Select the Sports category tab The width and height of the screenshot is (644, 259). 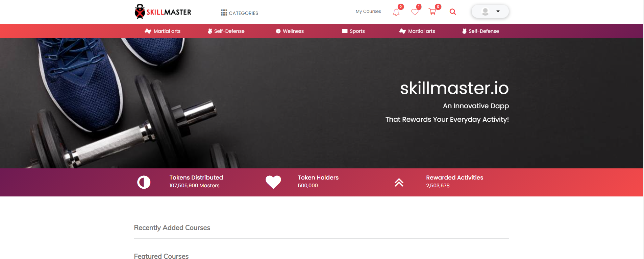[x=353, y=31]
